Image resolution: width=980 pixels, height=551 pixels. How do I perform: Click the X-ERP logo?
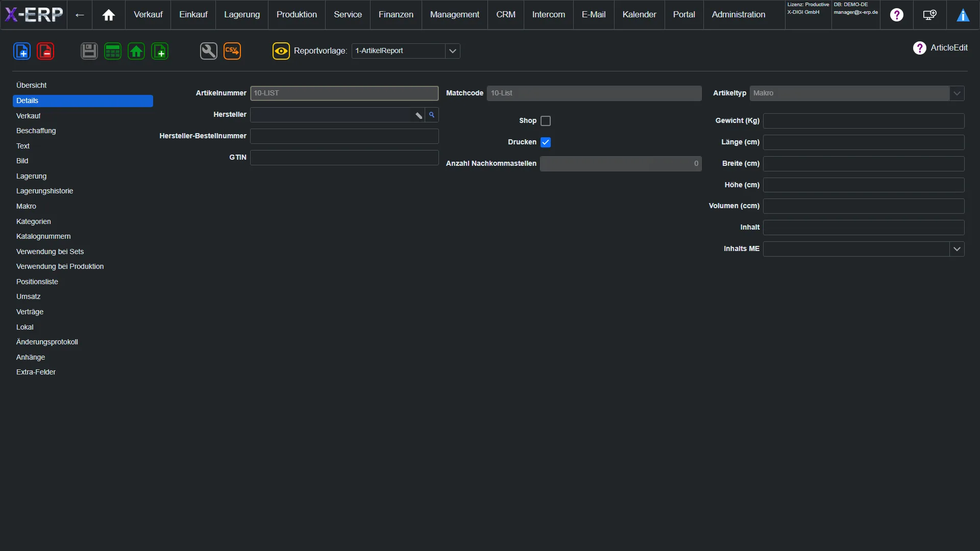[34, 14]
